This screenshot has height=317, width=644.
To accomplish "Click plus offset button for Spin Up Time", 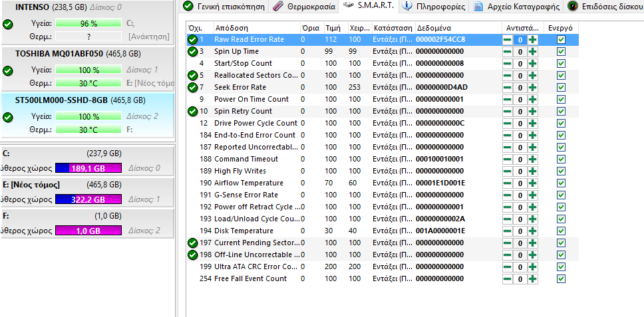I will [x=532, y=52].
